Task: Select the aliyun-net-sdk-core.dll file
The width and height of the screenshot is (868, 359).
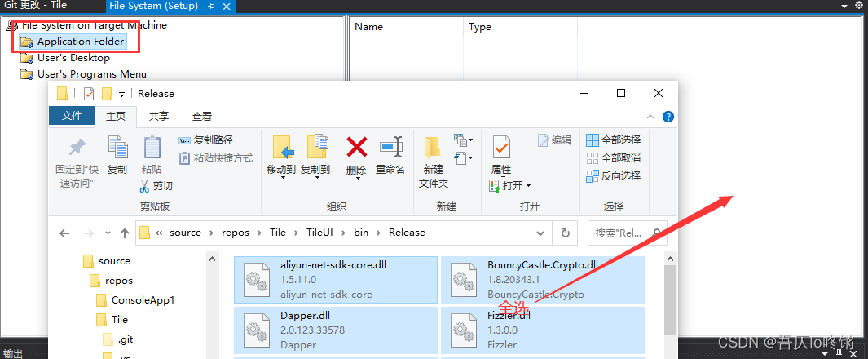Action: click(336, 280)
